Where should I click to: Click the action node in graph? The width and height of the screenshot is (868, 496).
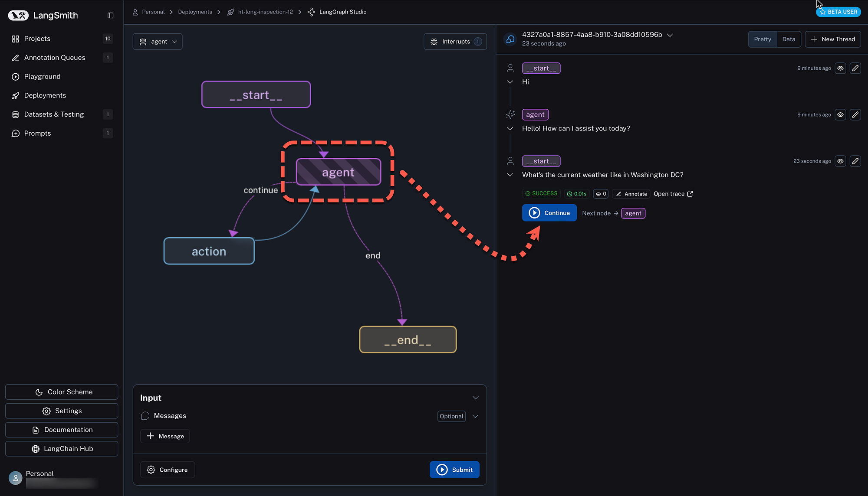tap(209, 251)
